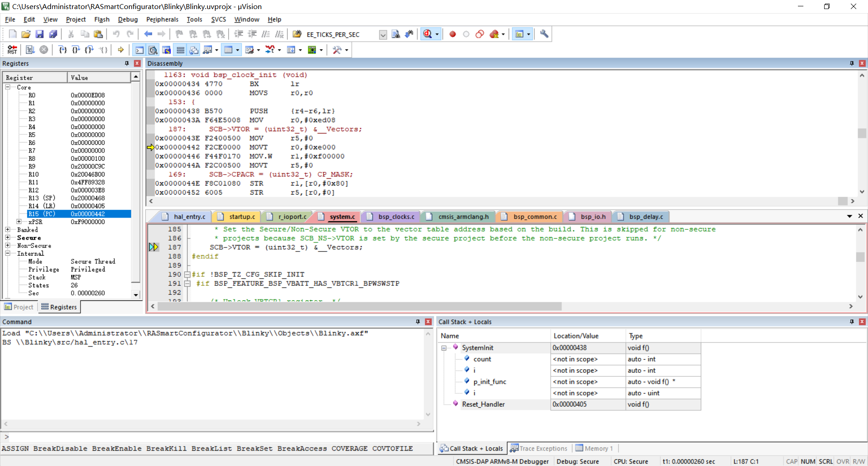Pin the Command panel
Image resolution: width=868 pixels, height=466 pixels.
click(418, 322)
